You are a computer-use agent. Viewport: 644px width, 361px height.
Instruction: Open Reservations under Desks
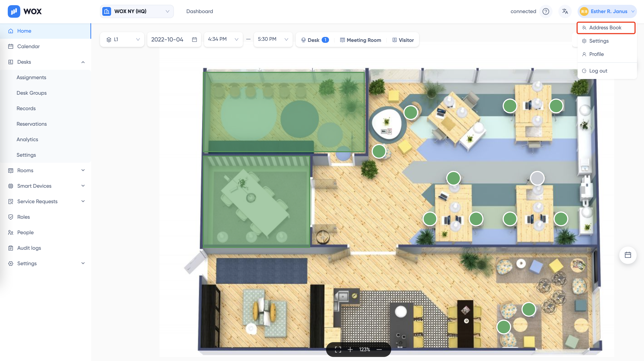pos(32,124)
